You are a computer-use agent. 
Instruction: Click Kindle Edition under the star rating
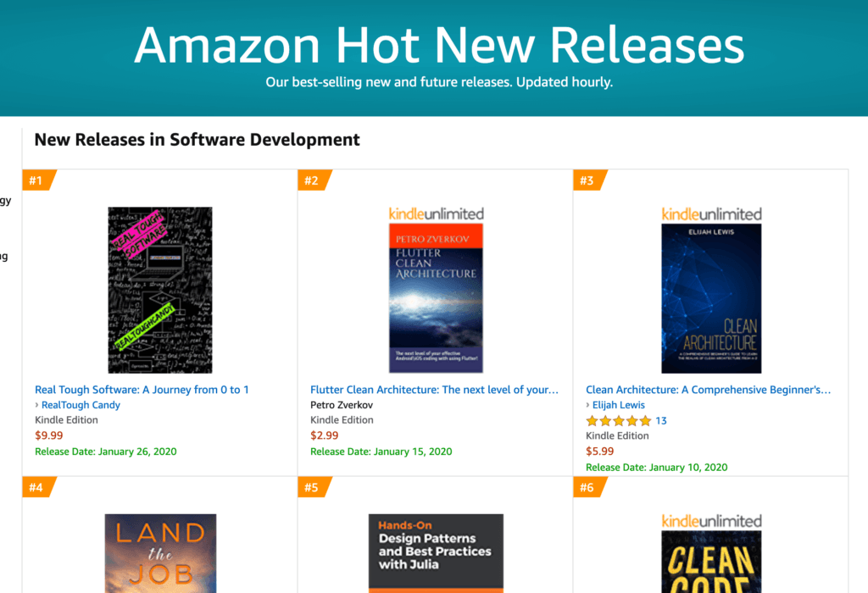pyautogui.click(x=617, y=436)
